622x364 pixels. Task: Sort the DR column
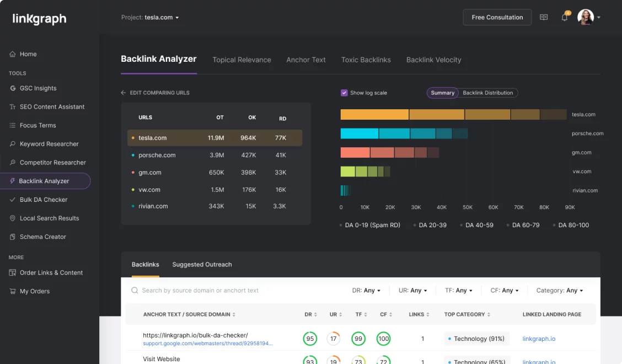tap(316, 314)
